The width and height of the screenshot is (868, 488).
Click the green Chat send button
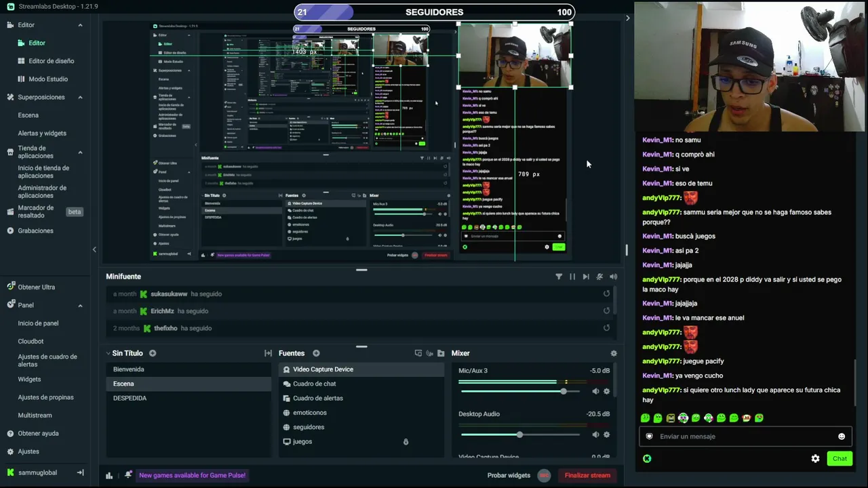click(x=840, y=459)
